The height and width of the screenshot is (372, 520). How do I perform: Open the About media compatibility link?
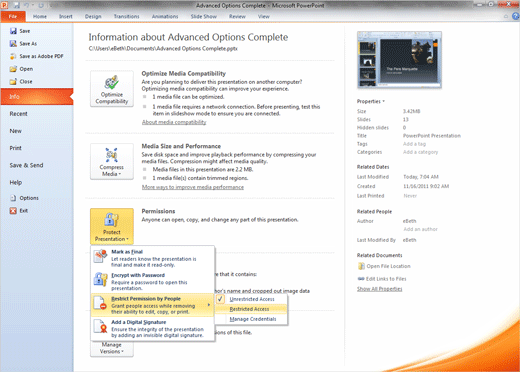tap(174, 122)
